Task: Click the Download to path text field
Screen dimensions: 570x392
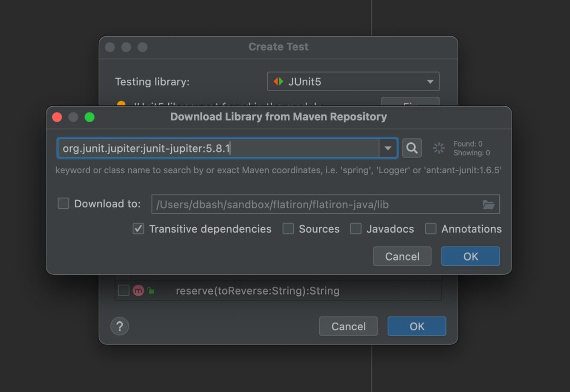Action: click(x=325, y=205)
